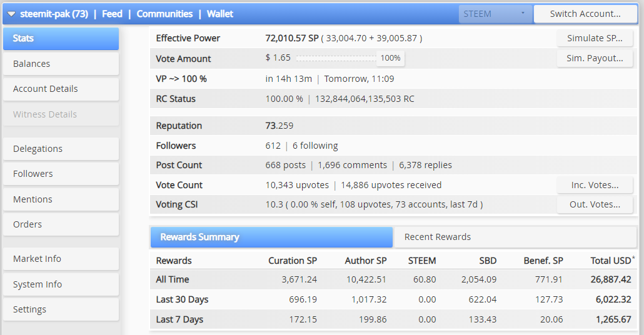Click the 132,844,064,135,503 RC value
The image size is (644, 335).
pos(365,99)
